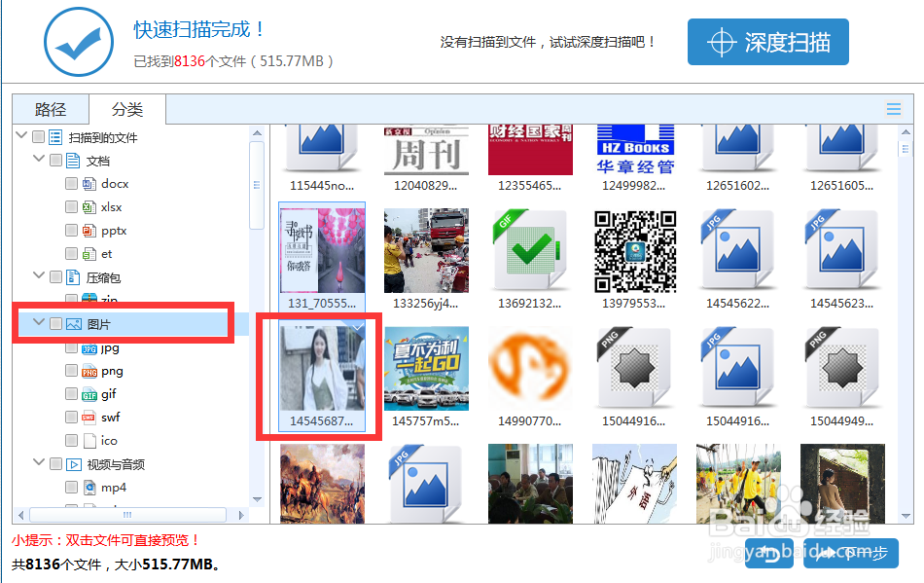Select the pptx file type icon
Screen dimensions: 924x583
pyautogui.click(x=89, y=231)
